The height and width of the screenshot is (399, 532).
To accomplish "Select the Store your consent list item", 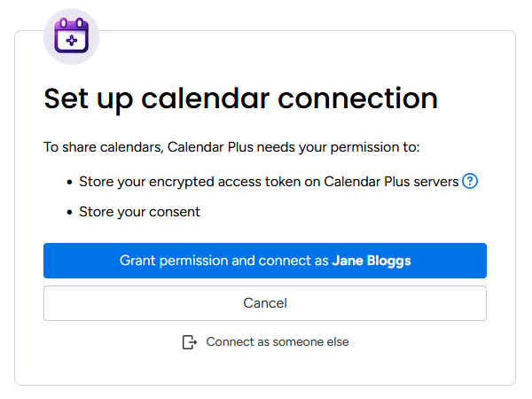I will click(x=139, y=212).
